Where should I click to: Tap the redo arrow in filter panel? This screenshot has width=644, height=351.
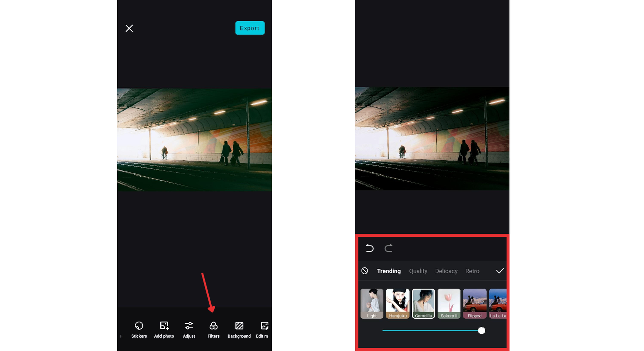click(x=388, y=248)
